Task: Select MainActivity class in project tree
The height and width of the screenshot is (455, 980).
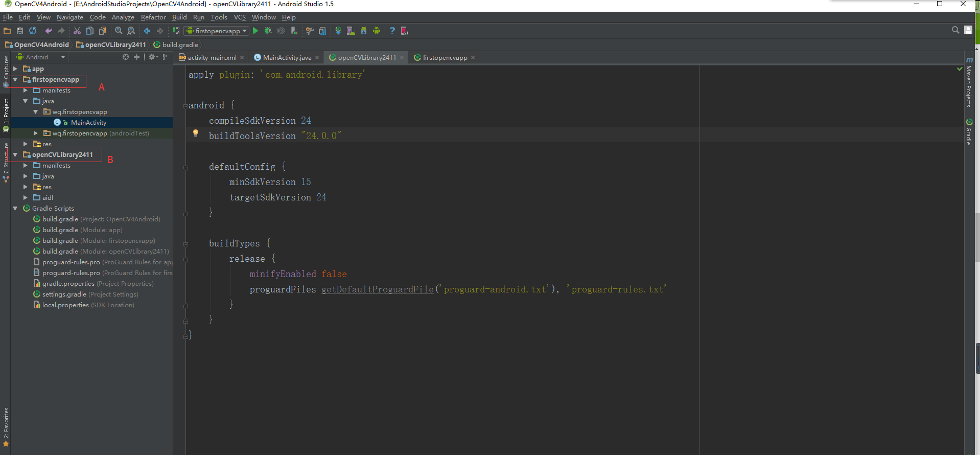Action: [x=88, y=122]
